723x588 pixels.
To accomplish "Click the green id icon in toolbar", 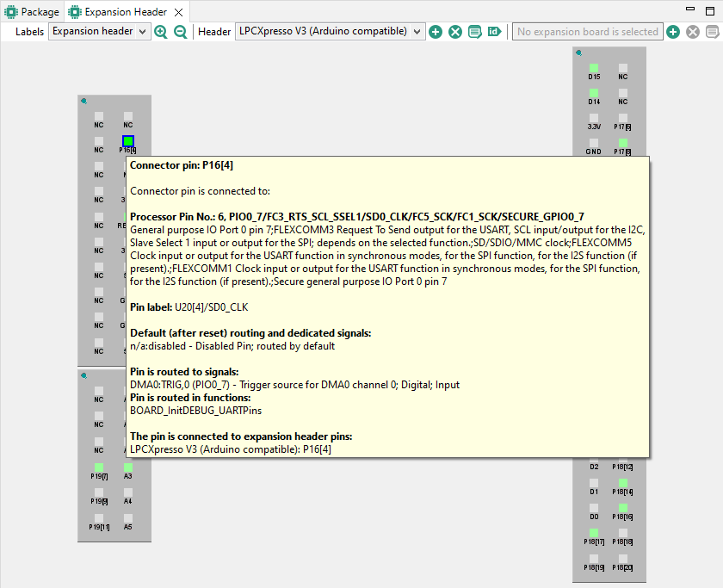I will click(494, 32).
